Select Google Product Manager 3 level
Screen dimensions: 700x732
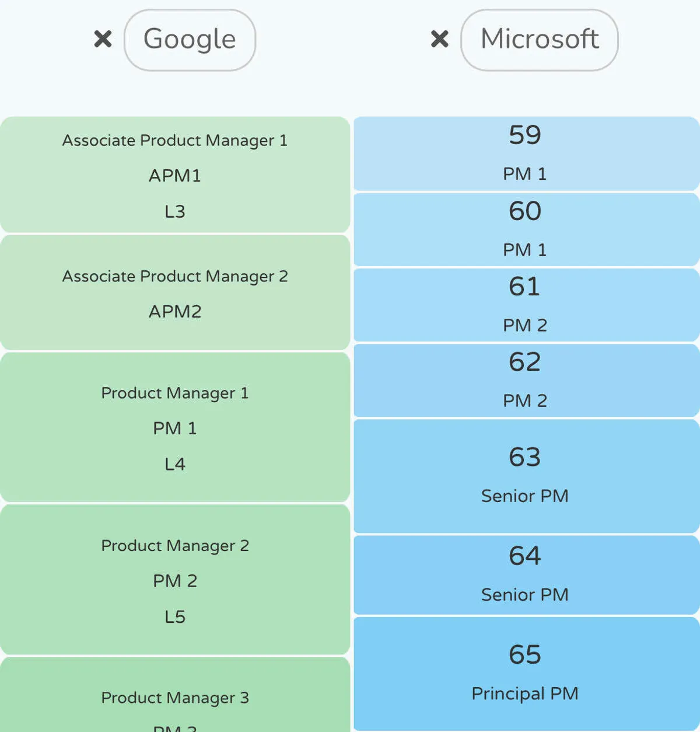pos(175,698)
